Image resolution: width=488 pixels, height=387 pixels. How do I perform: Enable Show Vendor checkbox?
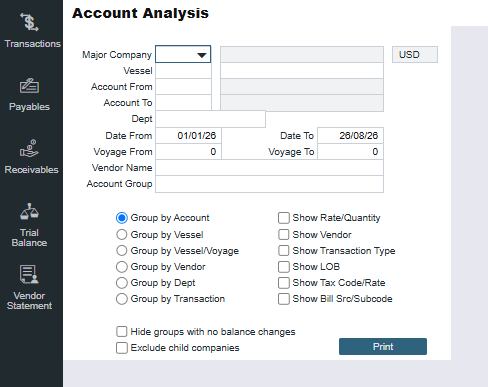coord(284,234)
